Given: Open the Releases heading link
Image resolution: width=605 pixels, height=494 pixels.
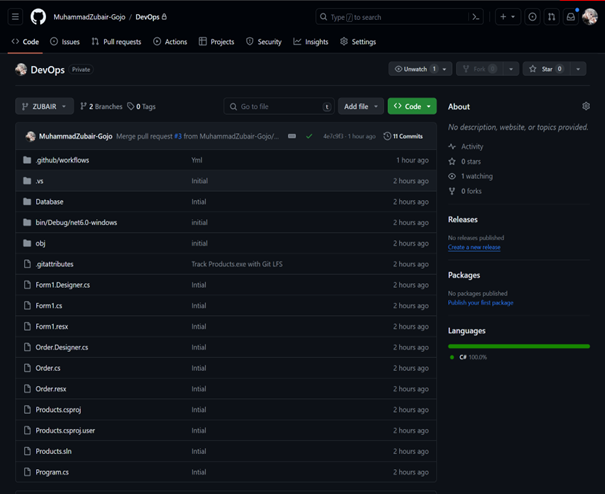Looking at the screenshot, I should click(463, 220).
